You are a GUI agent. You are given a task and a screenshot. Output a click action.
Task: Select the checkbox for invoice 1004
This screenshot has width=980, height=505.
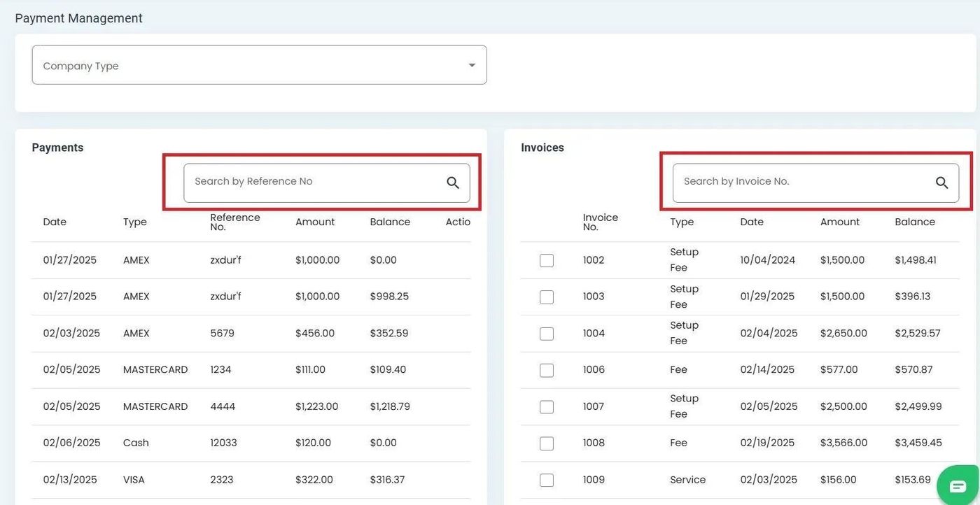547,334
